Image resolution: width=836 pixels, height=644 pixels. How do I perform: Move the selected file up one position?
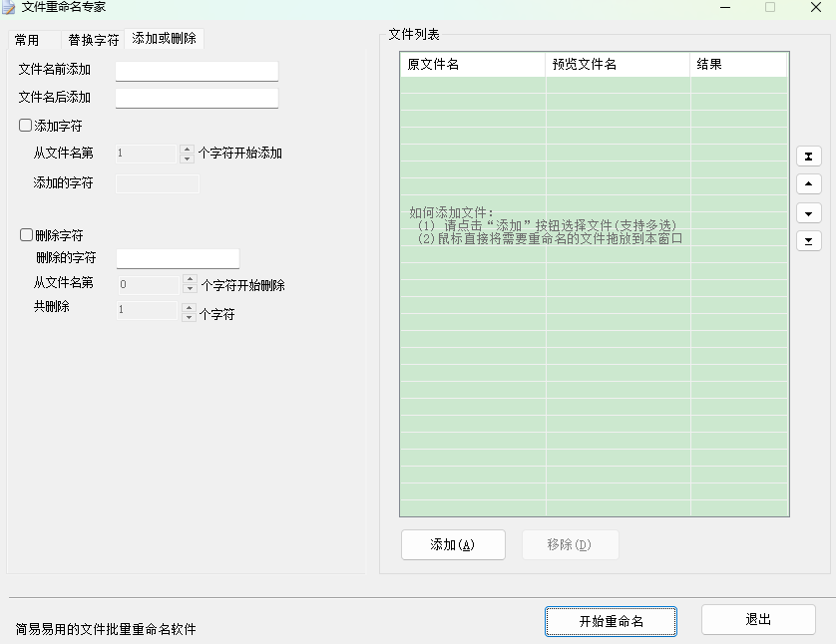click(808, 183)
